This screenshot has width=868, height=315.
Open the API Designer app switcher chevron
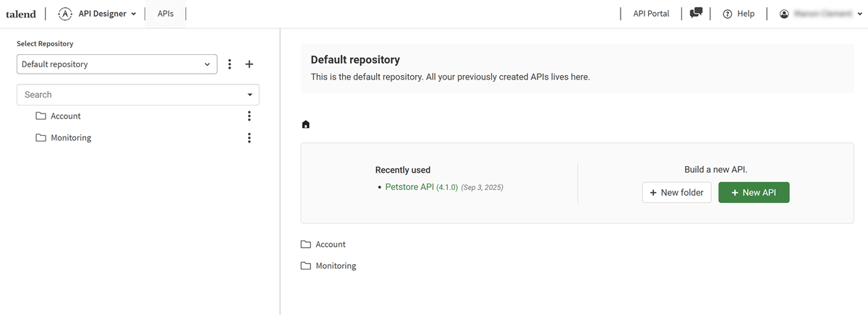(x=134, y=14)
